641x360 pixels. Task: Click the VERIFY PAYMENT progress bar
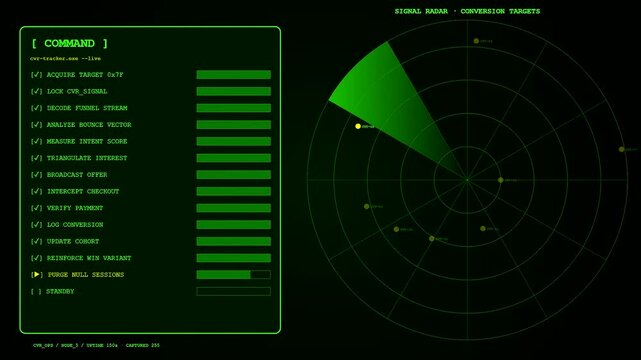(233, 208)
